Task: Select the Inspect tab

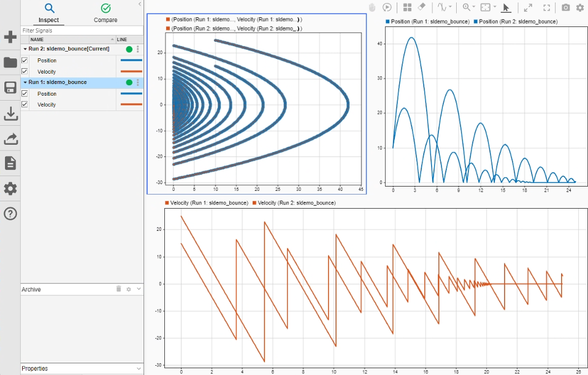Action: pyautogui.click(x=49, y=14)
